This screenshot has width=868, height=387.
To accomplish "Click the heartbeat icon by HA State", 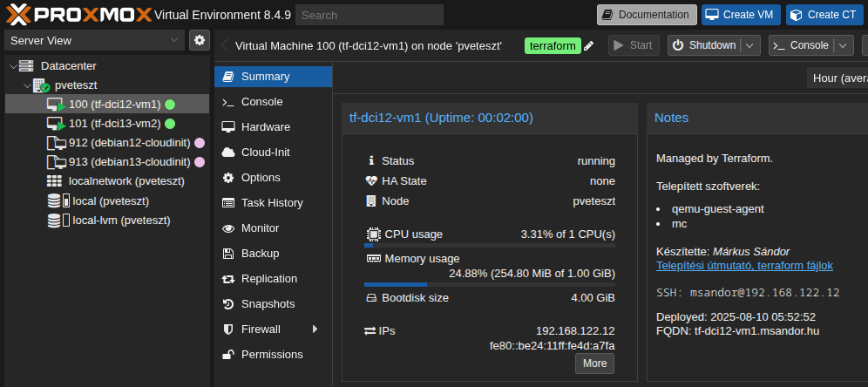I will click(371, 181).
